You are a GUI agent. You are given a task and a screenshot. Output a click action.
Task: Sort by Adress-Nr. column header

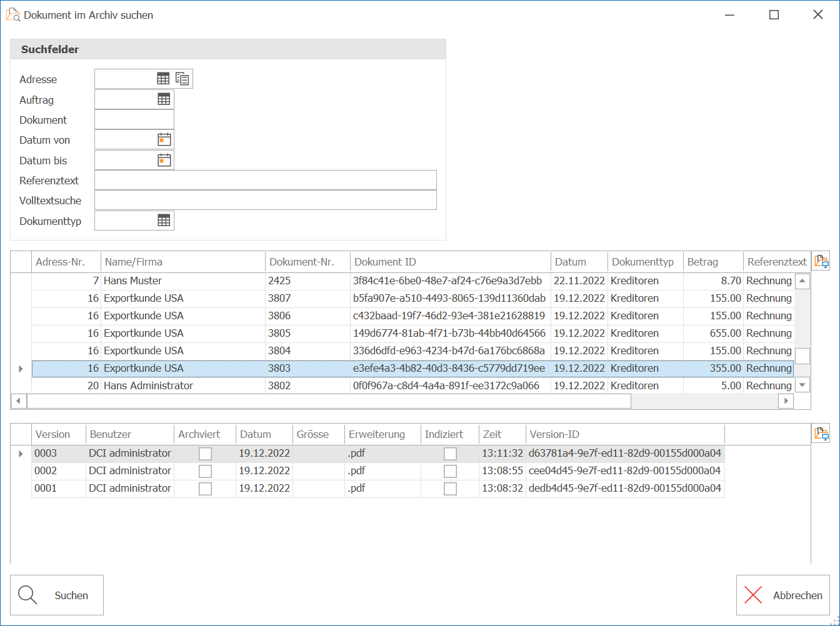(x=66, y=262)
